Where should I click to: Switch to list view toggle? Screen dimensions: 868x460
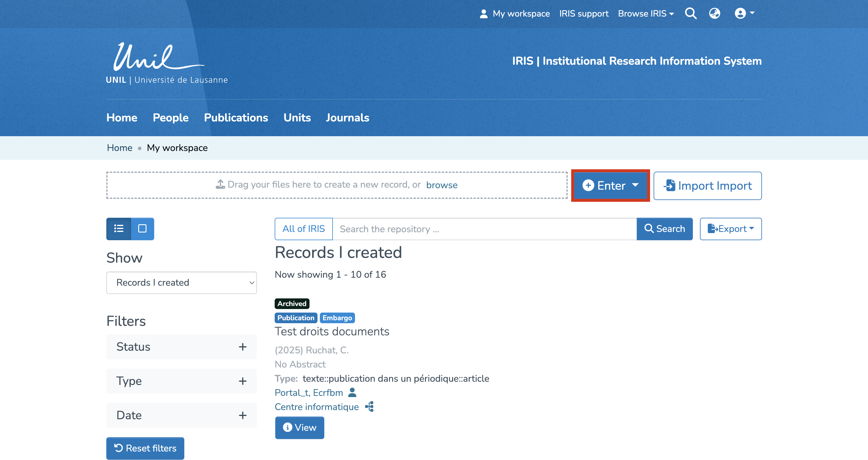(x=119, y=228)
